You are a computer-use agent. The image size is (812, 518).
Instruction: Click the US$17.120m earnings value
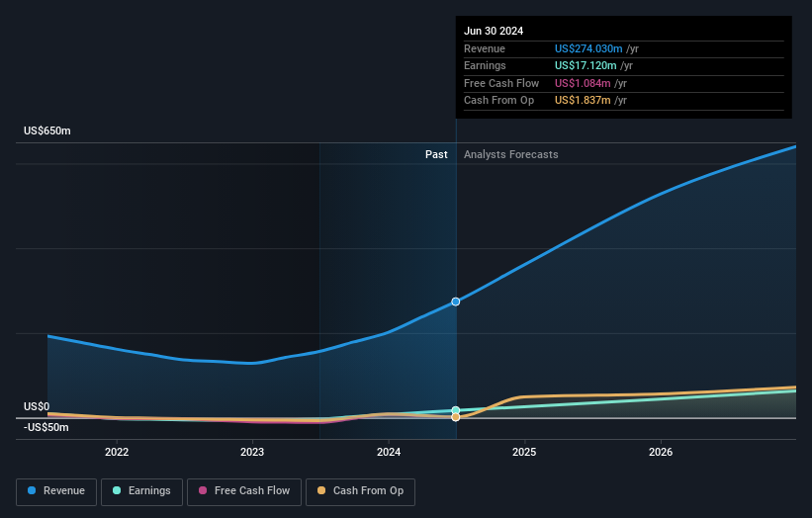click(586, 65)
